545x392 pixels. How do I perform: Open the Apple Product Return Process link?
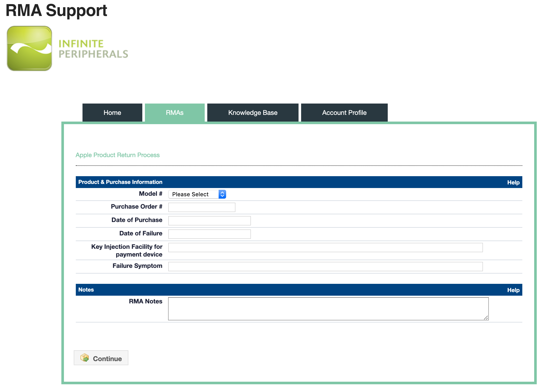[118, 155]
